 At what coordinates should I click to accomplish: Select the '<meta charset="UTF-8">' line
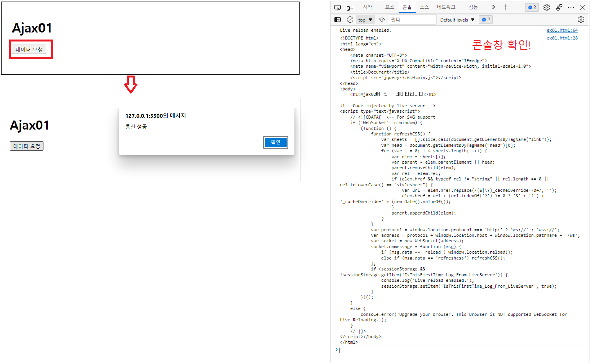coord(379,55)
